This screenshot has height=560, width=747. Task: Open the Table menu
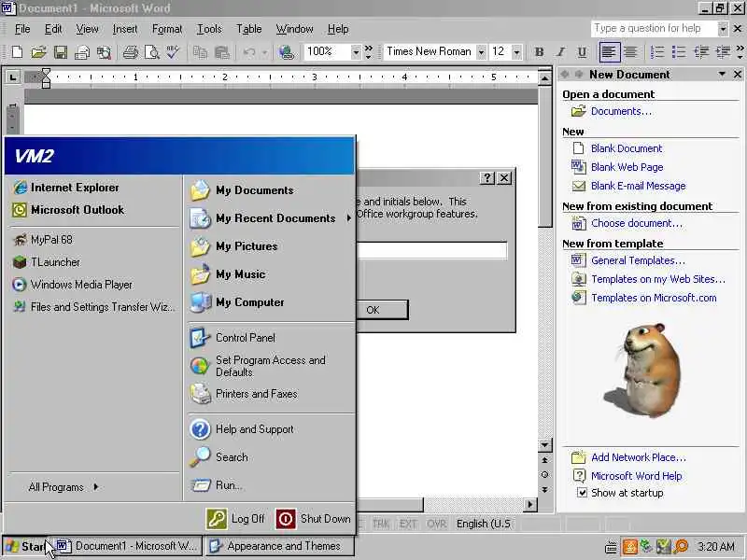pos(249,29)
